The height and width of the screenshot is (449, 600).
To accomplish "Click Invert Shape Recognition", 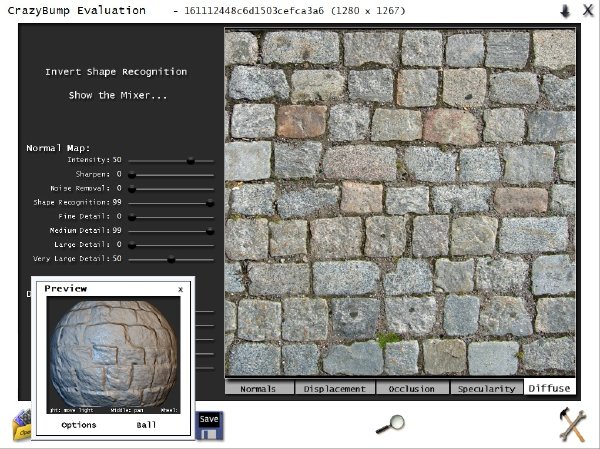I will [x=116, y=72].
